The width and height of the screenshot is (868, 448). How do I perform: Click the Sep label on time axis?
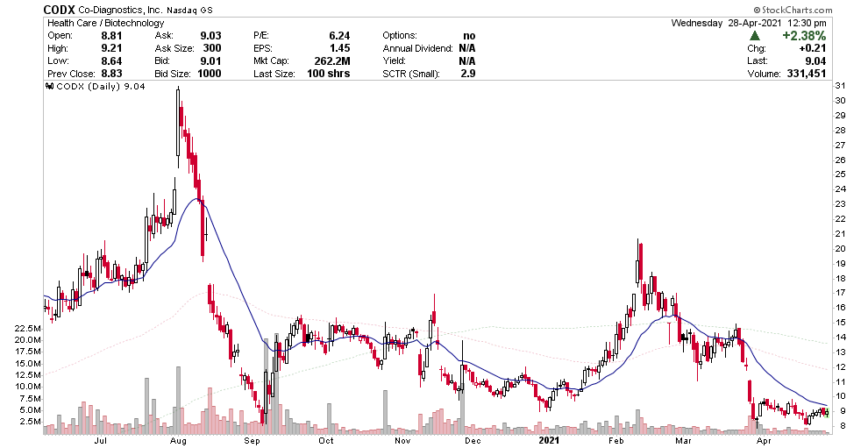click(x=252, y=441)
